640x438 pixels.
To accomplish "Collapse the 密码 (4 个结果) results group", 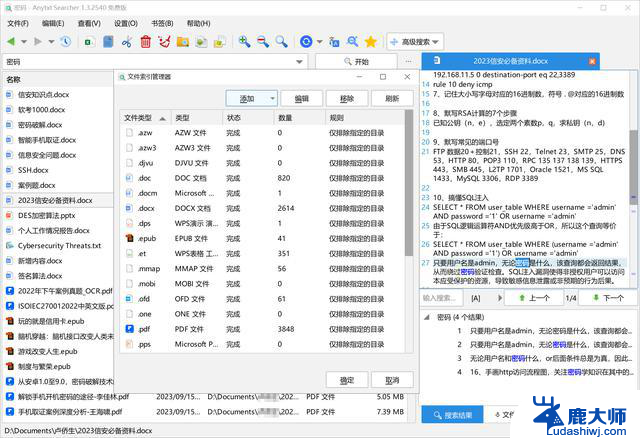I will [x=427, y=317].
